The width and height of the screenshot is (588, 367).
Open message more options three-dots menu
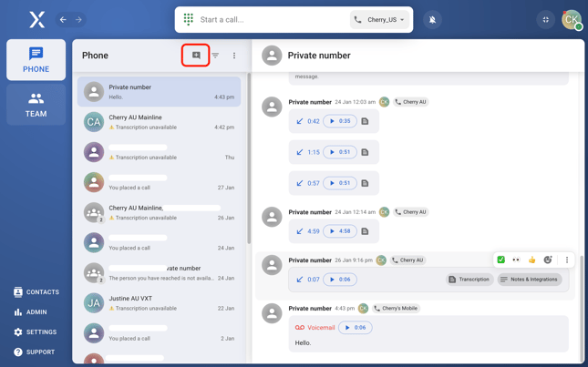click(x=566, y=260)
